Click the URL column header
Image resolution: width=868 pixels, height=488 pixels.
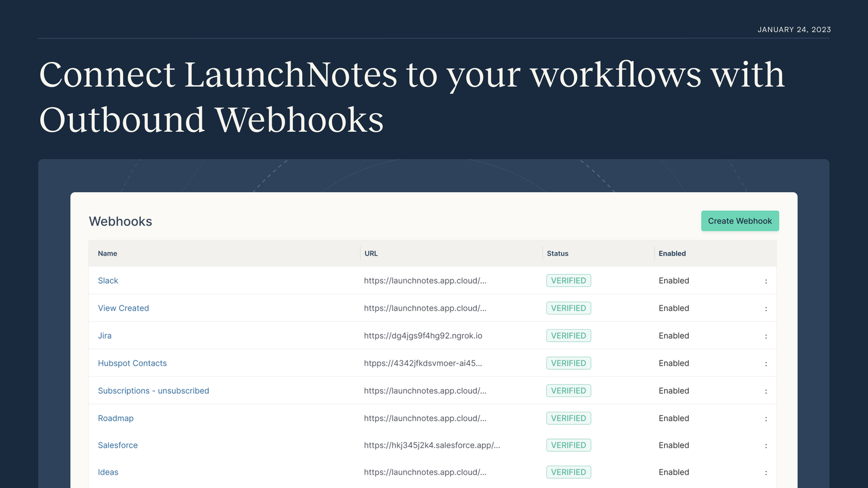(371, 254)
